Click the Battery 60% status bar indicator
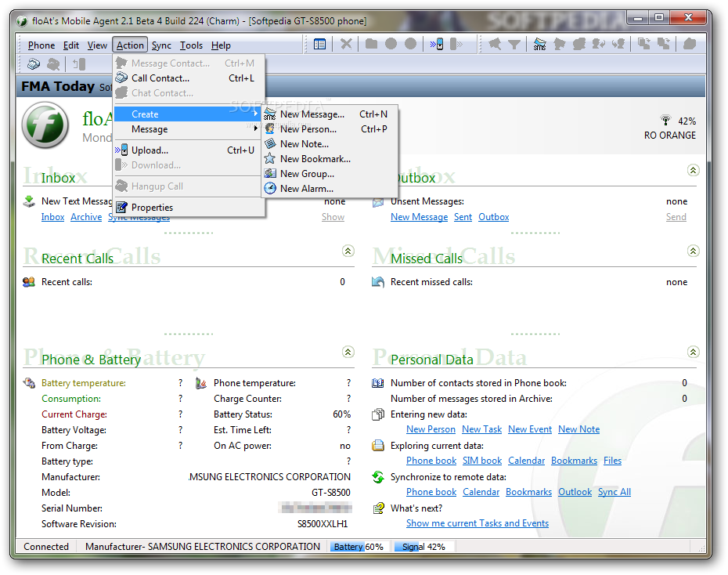This screenshot has width=728, height=575. click(x=359, y=547)
